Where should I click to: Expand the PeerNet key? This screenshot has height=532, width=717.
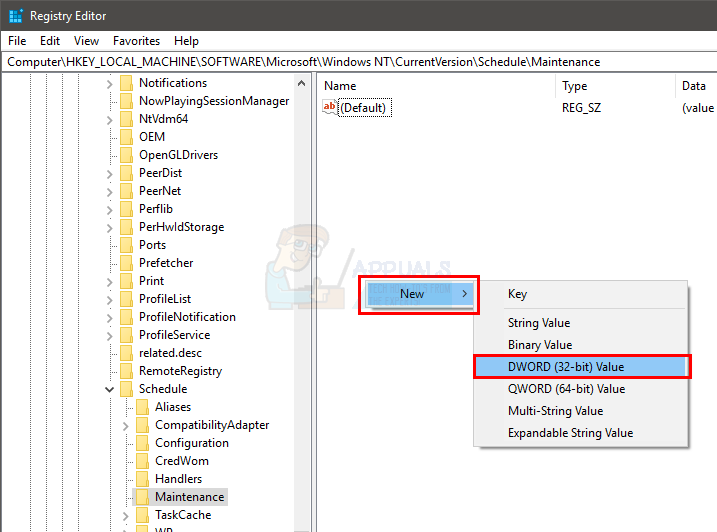click(110, 192)
